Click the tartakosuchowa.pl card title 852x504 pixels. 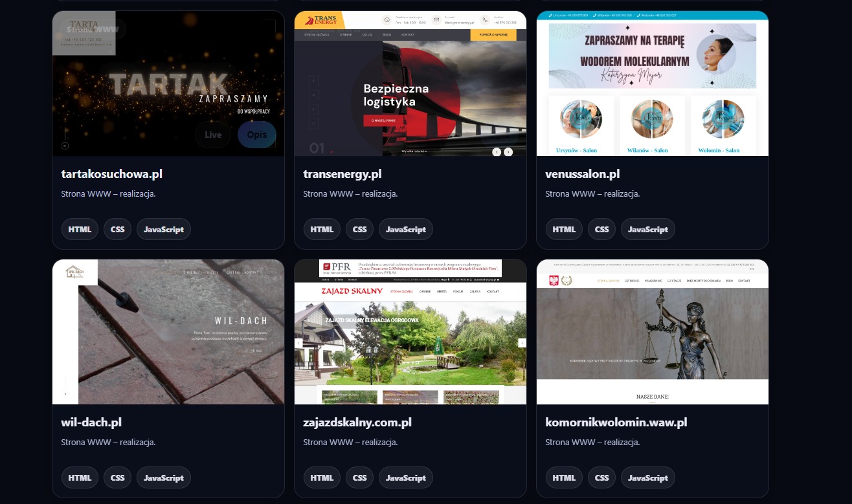[111, 174]
